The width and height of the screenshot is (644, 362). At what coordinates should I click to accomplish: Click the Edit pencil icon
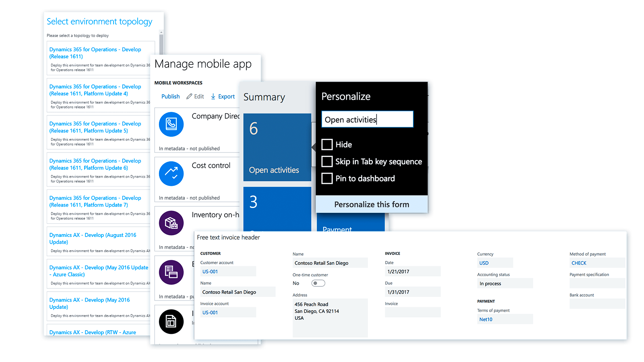189,97
